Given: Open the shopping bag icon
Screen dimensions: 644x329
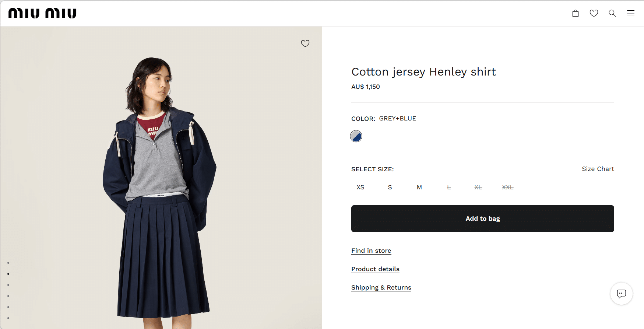Looking at the screenshot, I should coord(576,13).
